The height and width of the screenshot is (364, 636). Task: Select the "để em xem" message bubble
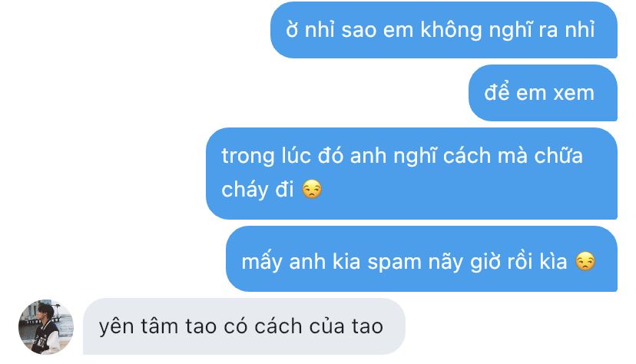[543, 93]
